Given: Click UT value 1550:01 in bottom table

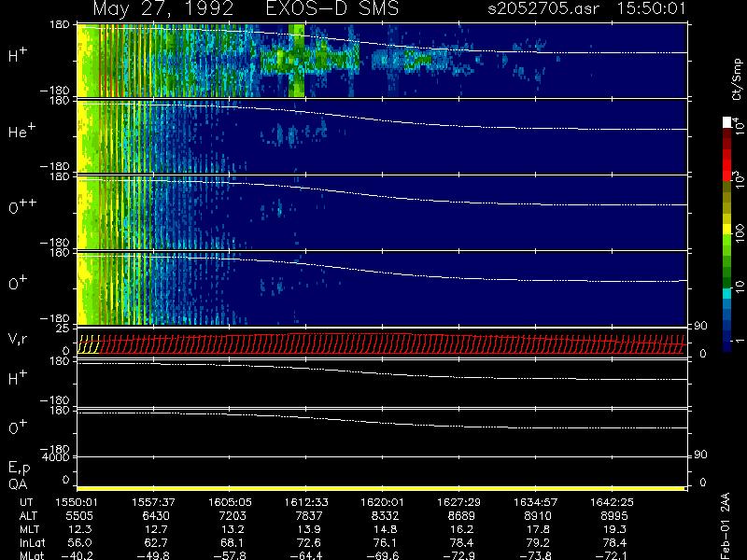Looking at the screenshot, I should (x=77, y=502).
